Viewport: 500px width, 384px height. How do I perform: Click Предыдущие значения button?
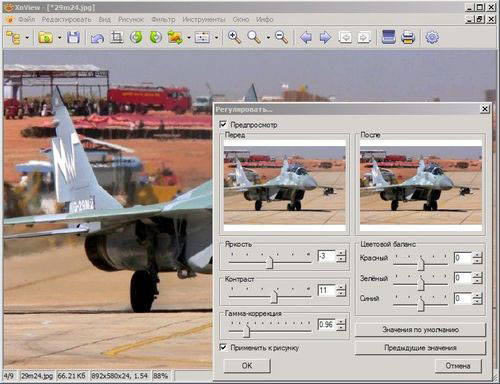point(420,348)
